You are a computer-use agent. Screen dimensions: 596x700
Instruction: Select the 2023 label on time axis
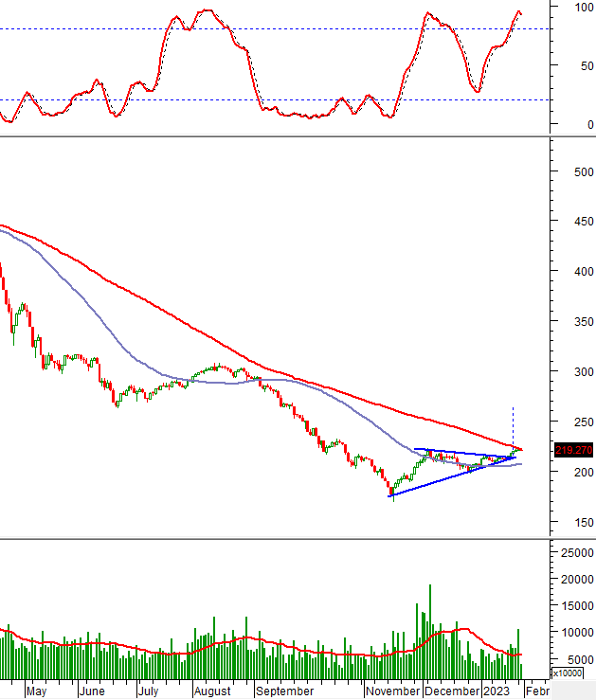pyautogui.click(x=496, y=691)
